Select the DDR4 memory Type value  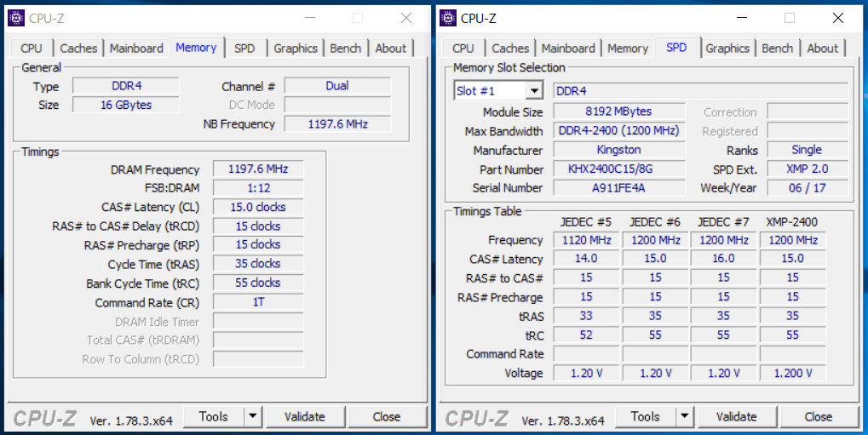click(126, 86)
